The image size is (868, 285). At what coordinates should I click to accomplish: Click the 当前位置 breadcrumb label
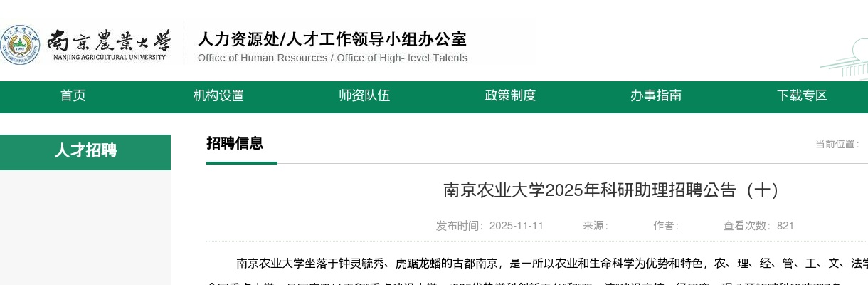pos(837,144)
